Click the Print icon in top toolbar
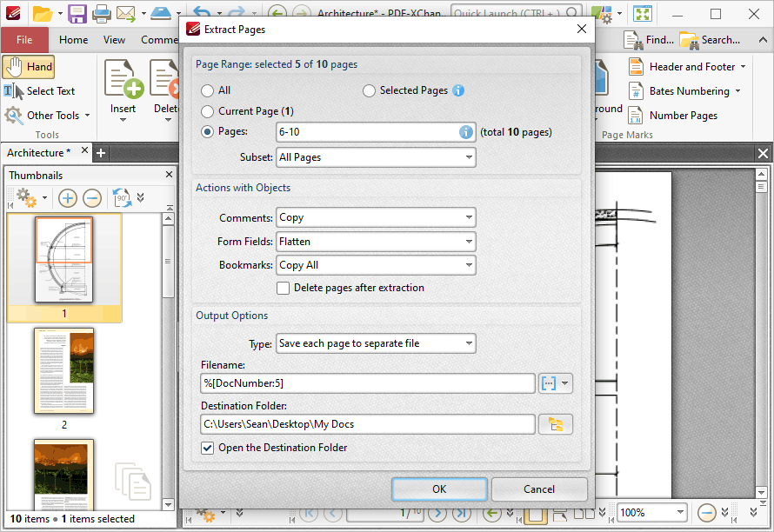The image size is (774, 532). pos(101,14)
